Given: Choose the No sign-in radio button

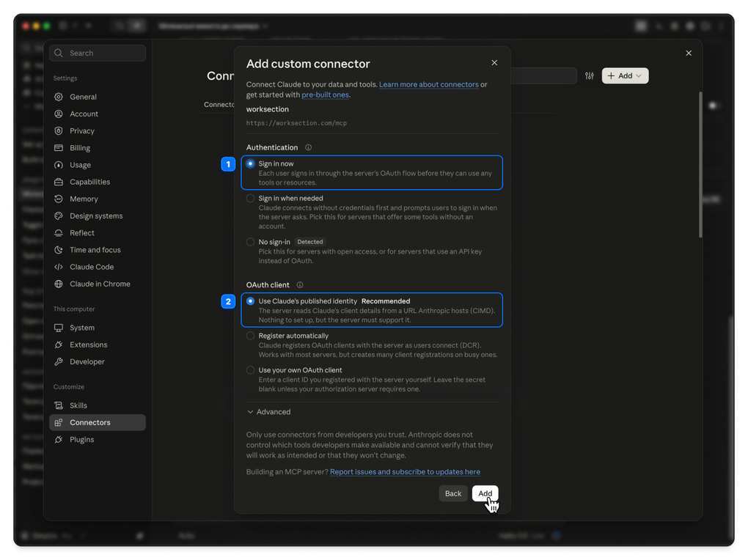Looking at the screenshot, I should click(x=251, y=242).
